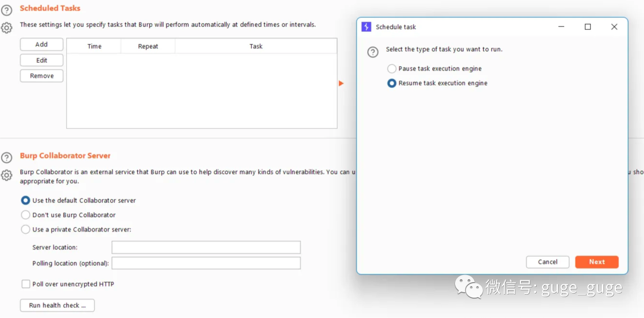Click the Scheduled Tasks heading
Image resolution: width=644 pixels, height=318 pixels.
(x=50, y=8)
